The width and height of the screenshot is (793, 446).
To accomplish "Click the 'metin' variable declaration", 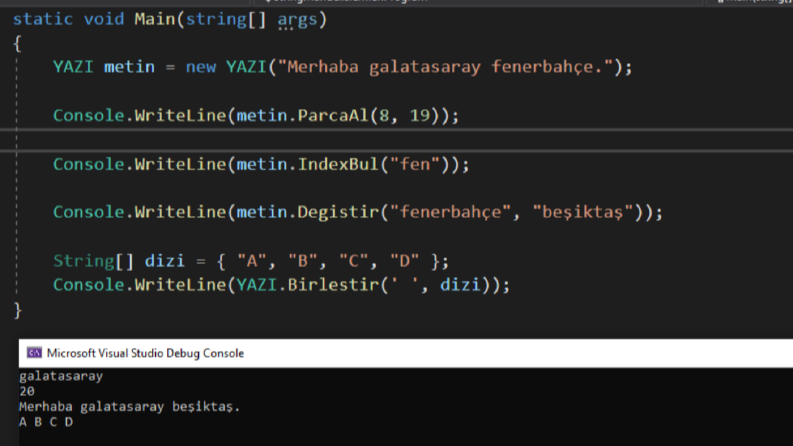I will [x=129, y=67].
